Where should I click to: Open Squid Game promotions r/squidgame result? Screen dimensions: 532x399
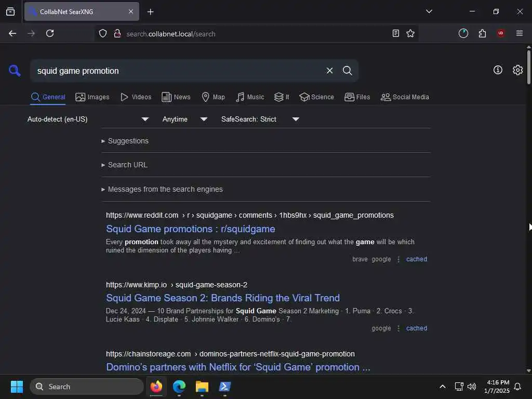[190, 229]
